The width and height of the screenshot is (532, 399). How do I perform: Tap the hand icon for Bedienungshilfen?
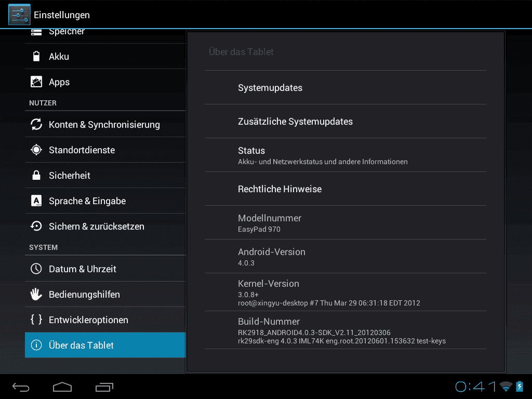(x=36, y=294)
